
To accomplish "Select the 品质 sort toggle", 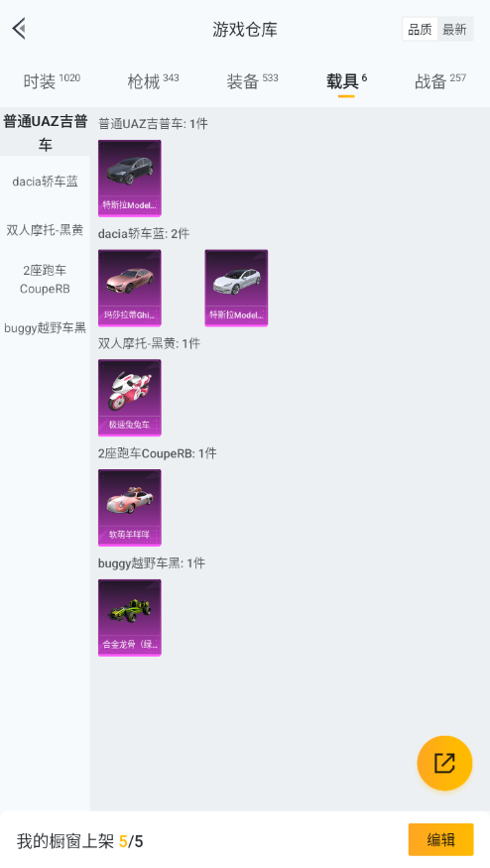I will click(420, 30).
